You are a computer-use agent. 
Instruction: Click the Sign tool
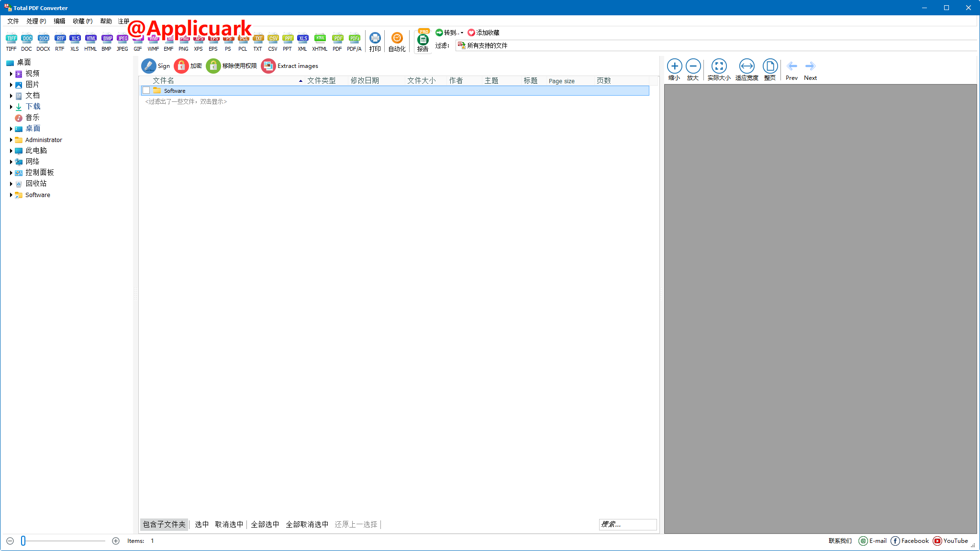click(156, 66)
